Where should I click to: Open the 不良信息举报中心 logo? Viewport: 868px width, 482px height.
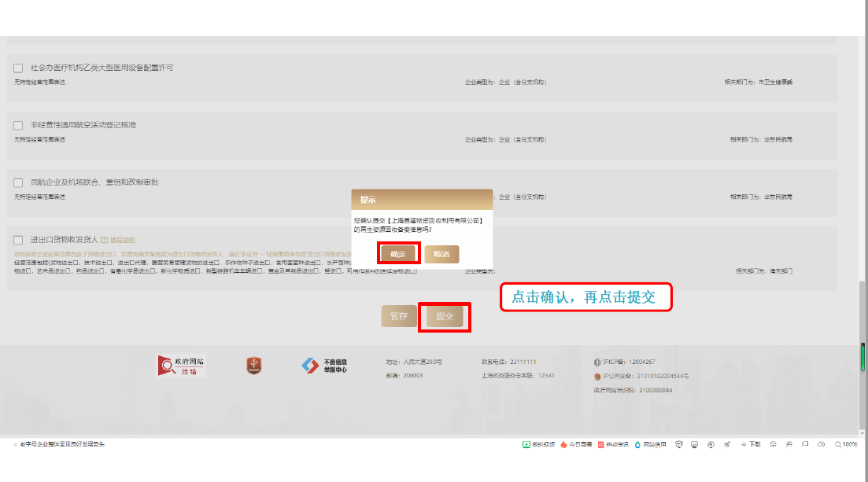click(x=324, y=366)
